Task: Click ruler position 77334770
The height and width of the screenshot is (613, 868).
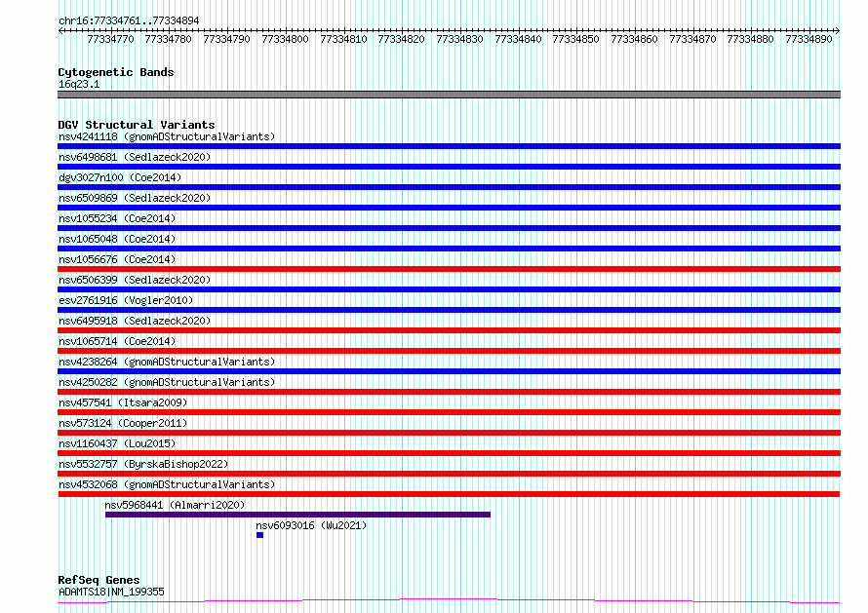Action: 111,39
